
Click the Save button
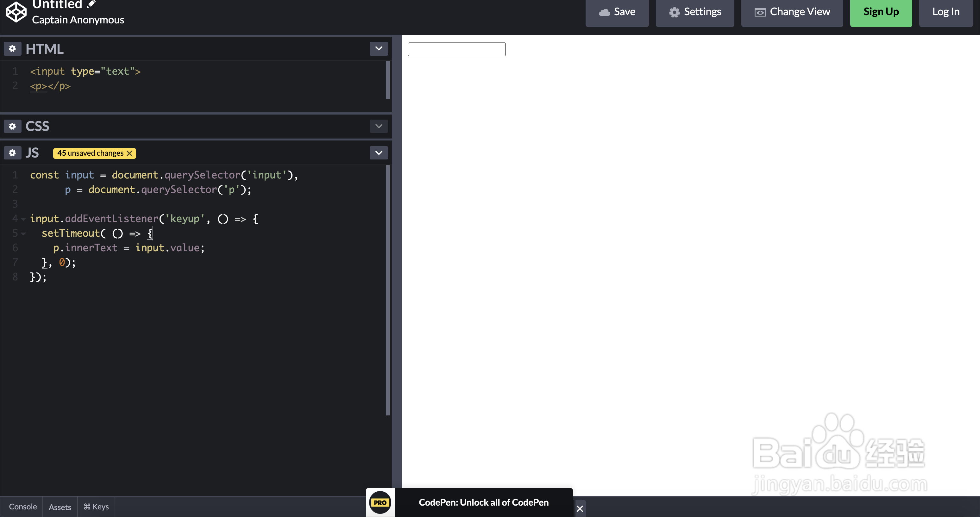(617, 12)
